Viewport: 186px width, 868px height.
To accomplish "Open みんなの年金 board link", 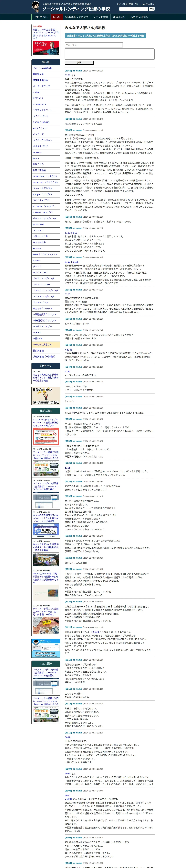I will [x=46, y=242].
